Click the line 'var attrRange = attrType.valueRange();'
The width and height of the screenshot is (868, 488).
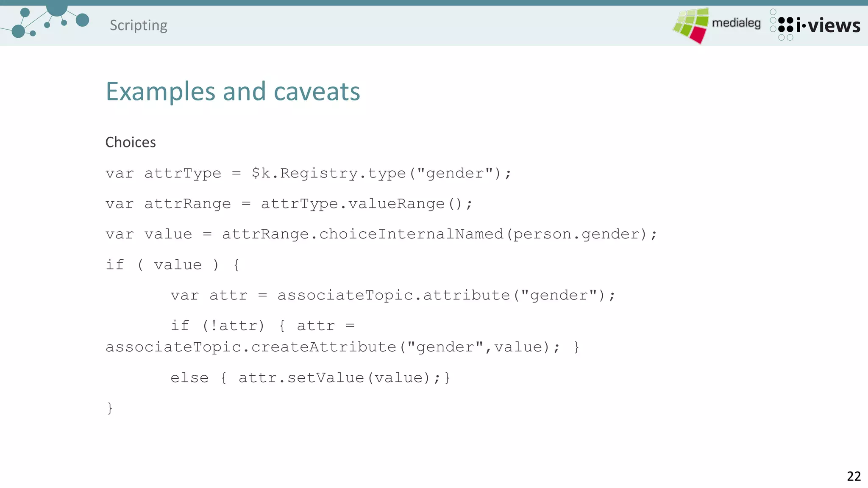click(289, 204)
